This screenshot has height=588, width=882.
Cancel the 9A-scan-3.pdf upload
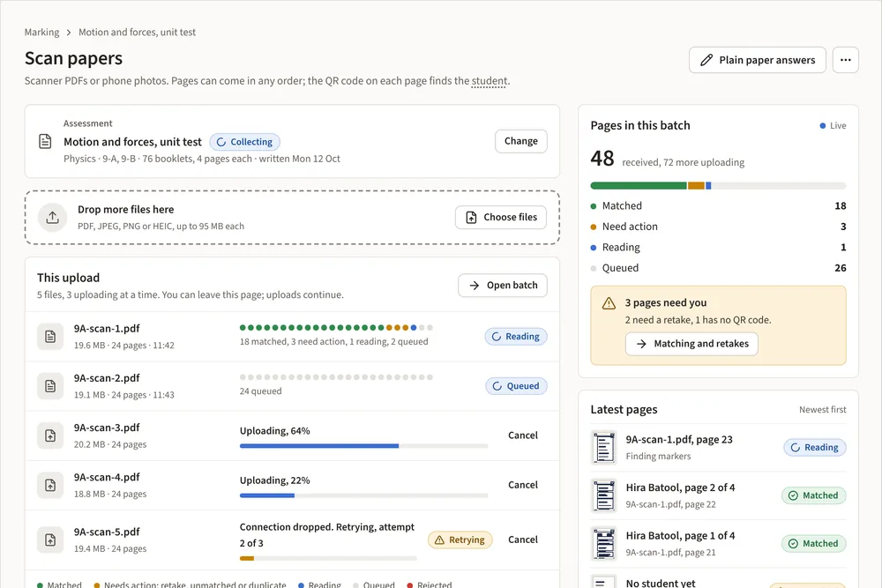tap(522, 435)
